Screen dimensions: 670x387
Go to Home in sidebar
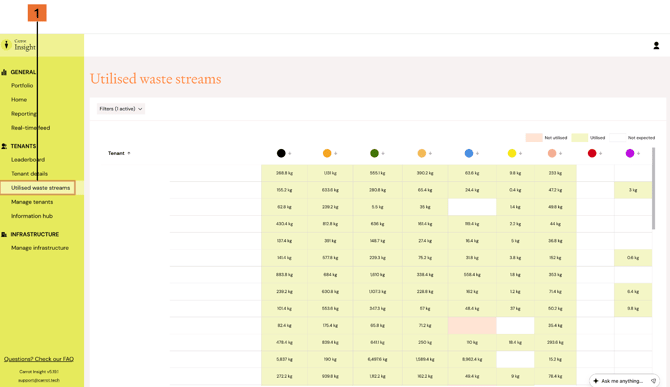pos(19,100)
